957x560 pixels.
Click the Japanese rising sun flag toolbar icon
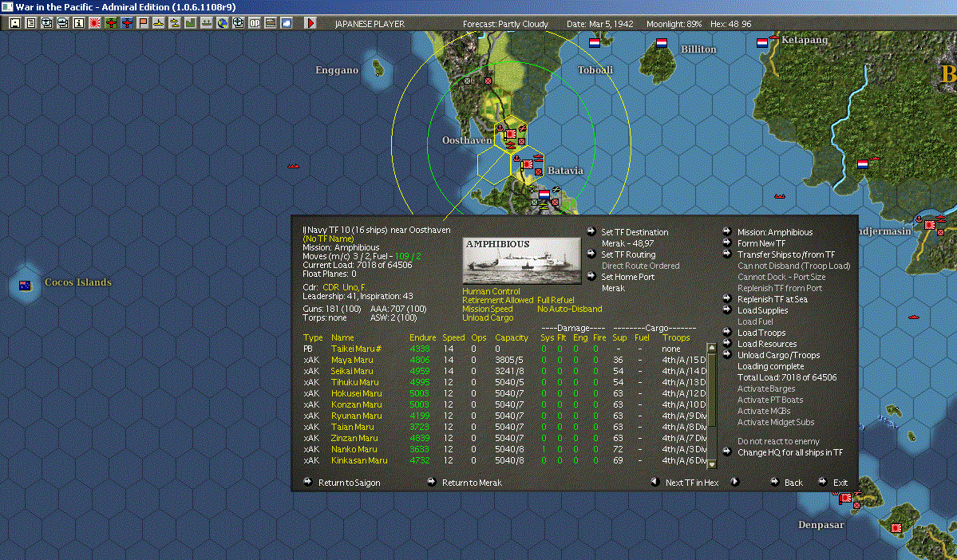pos(94,23)
